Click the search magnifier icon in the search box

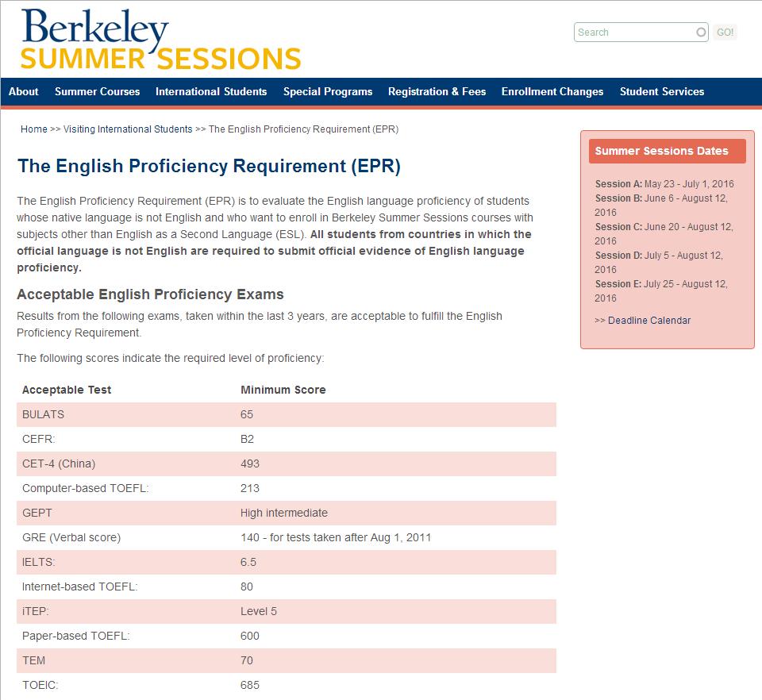701,32
